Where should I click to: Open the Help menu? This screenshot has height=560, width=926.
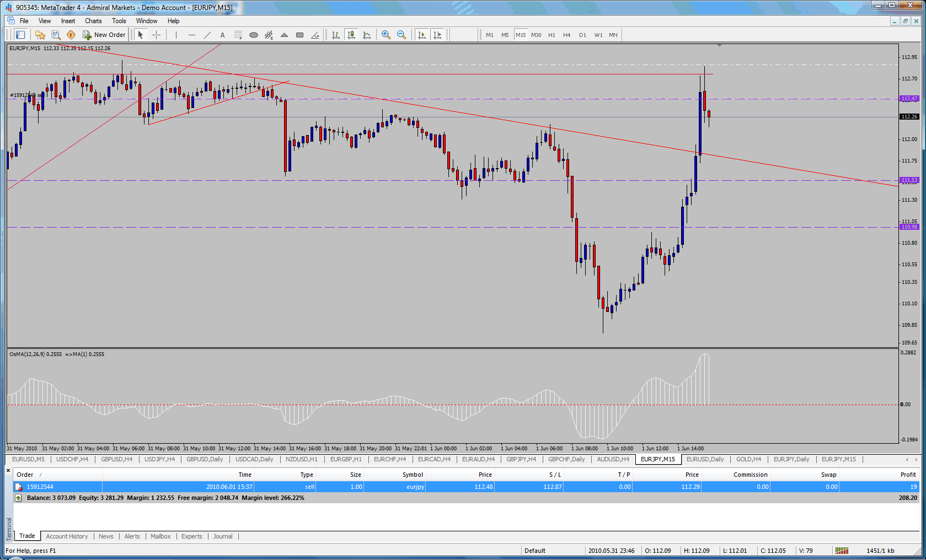pos(174,21)
